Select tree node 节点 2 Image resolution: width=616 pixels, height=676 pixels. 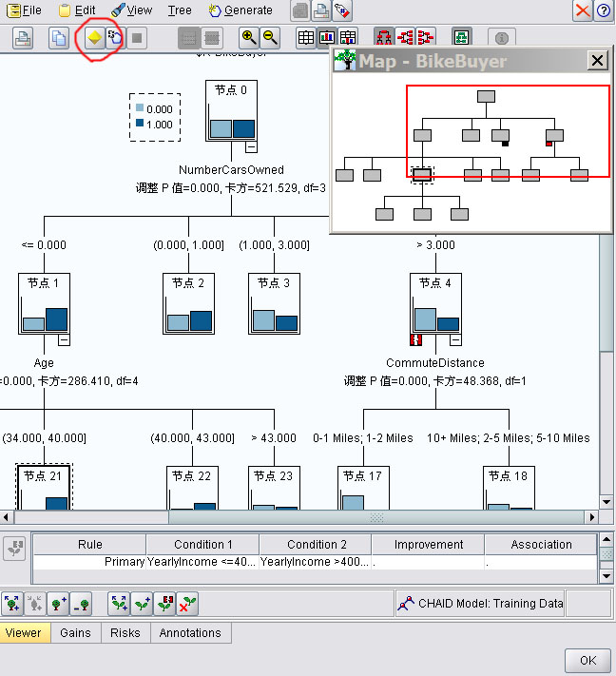pos(188,304)
